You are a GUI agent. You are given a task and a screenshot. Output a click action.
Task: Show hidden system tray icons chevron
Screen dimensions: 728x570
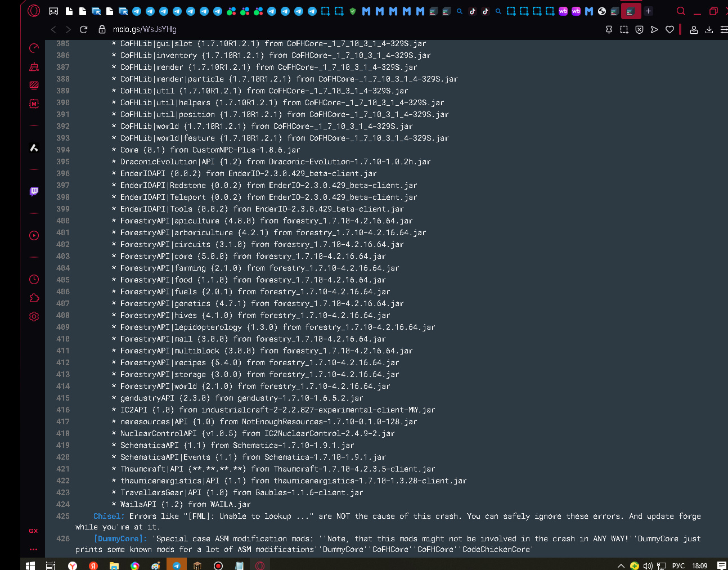621,565
